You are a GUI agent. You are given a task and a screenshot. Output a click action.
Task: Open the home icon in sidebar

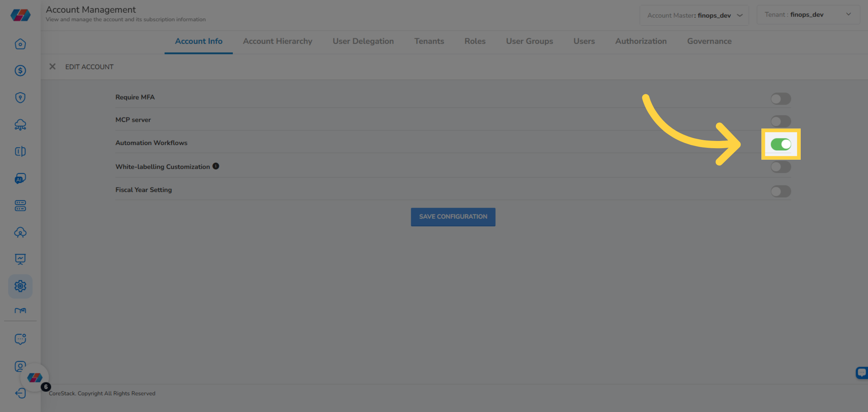(x=20, y=44)
